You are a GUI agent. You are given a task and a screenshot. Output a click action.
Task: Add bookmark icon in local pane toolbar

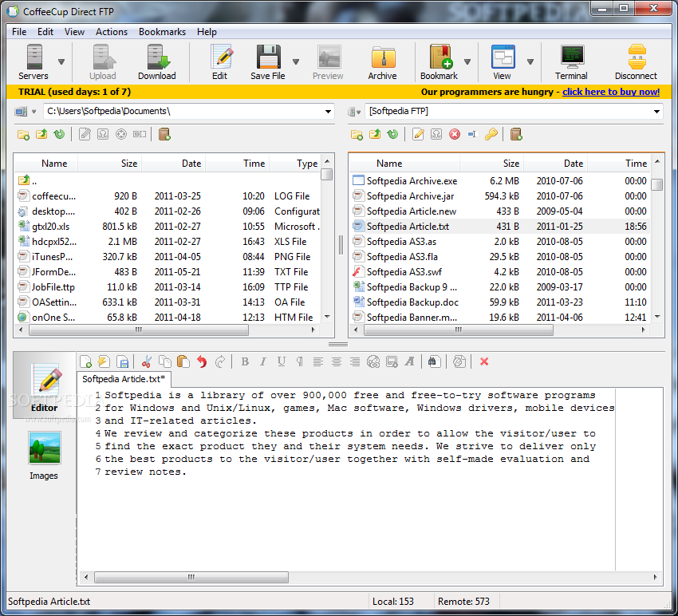tap(164, 135)
